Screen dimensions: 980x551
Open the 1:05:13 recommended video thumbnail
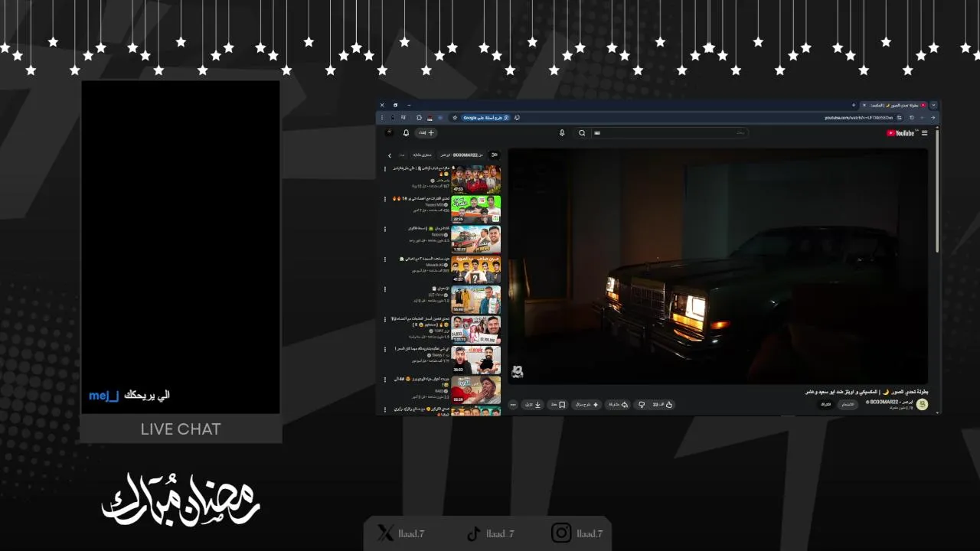pyautogui.click(x=476, y=329)
